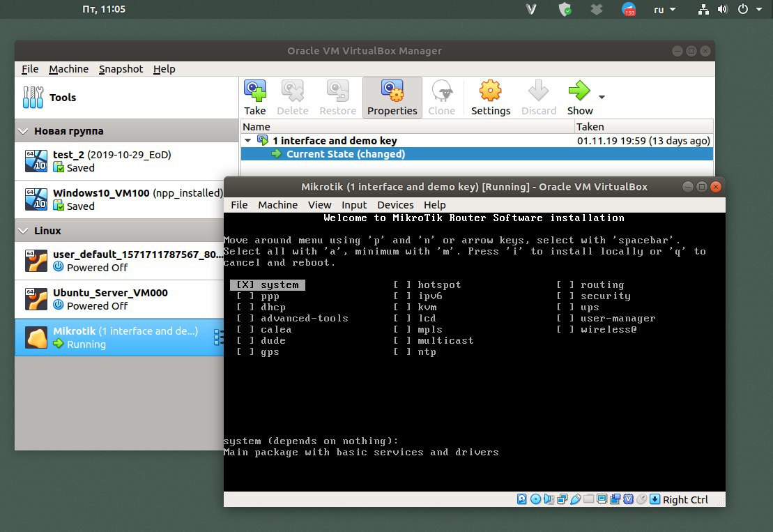
Task: Click USB indicator in VM status bar
Action: (x=575, y=499)
